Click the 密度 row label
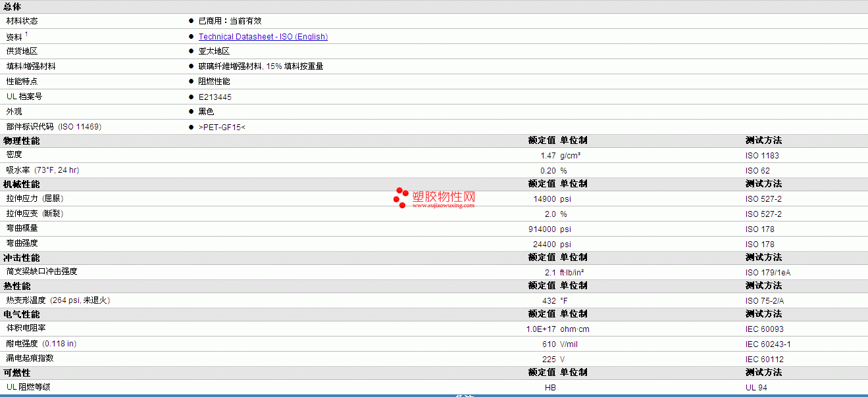Image resolution: width=868 pixels, height=397 pixels. pyautogui.click(x=14, y=154)
